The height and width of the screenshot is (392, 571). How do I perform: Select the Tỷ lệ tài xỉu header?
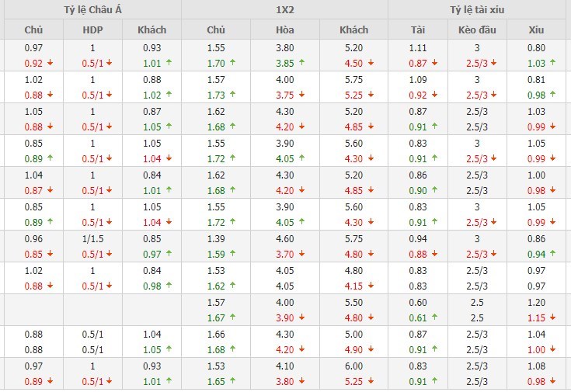click(479, 10)
